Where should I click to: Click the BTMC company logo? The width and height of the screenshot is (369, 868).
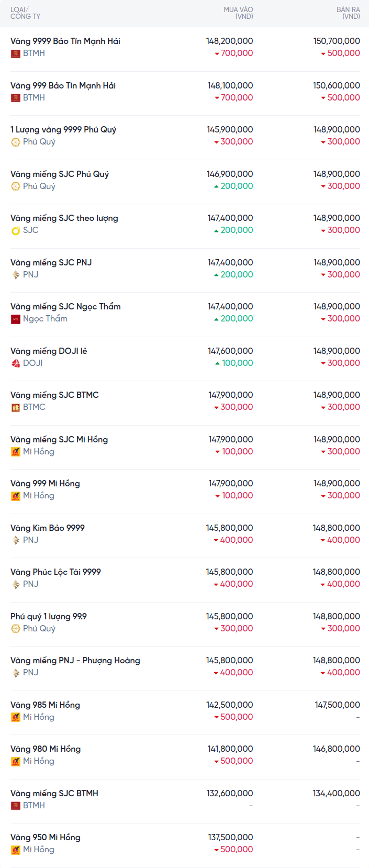point(16,407)
